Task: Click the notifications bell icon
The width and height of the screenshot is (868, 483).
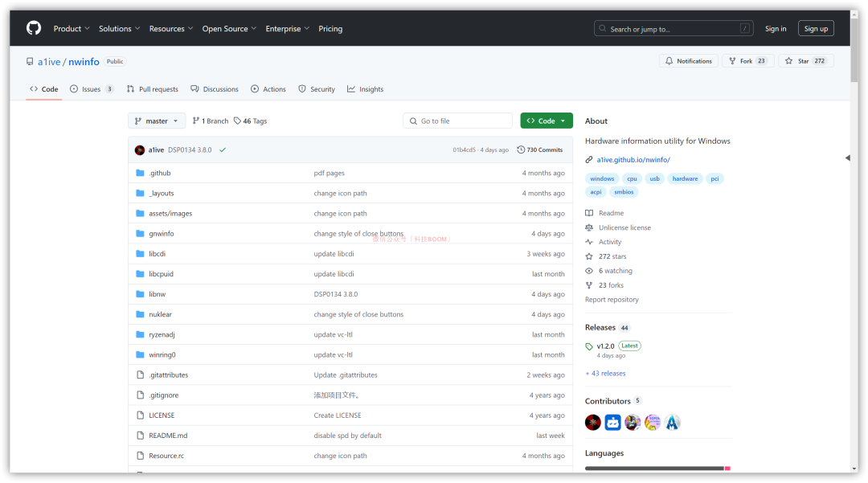Action: click(669, 61)
